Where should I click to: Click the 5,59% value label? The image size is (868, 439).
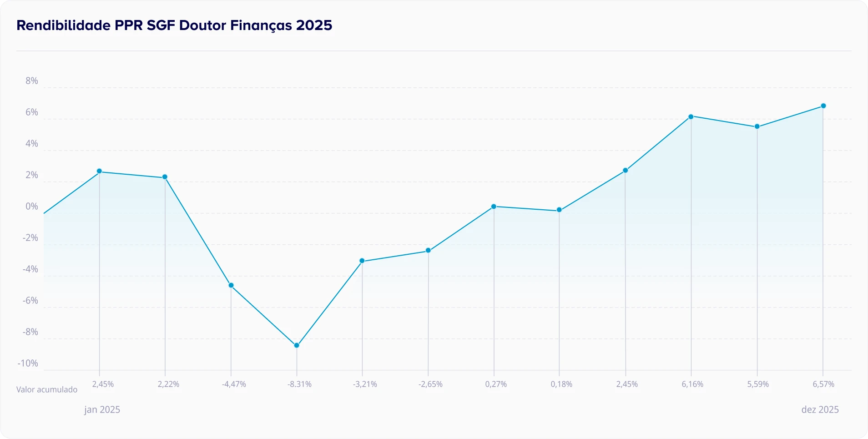pyautogui.click(x=758, y=384)
